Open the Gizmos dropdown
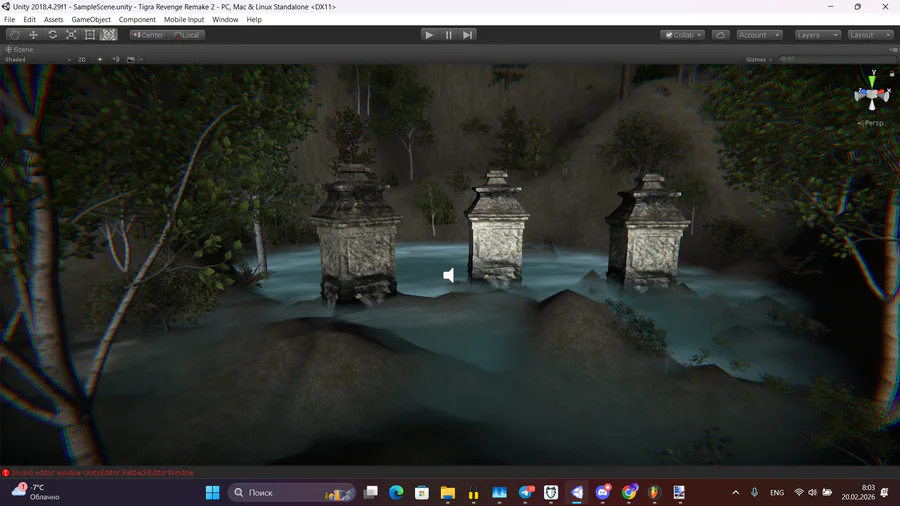The height and width of the screenshot is (506, 900). 759,59
